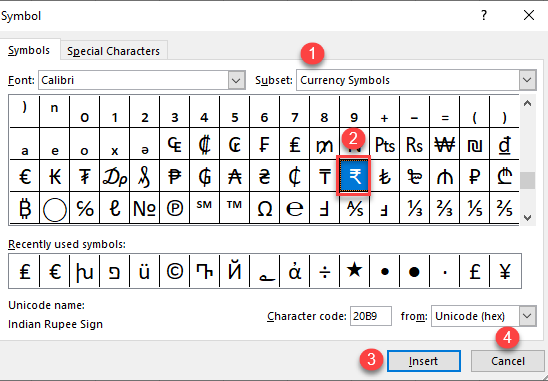Select the Ohm sign Ω

pos(265,208)
